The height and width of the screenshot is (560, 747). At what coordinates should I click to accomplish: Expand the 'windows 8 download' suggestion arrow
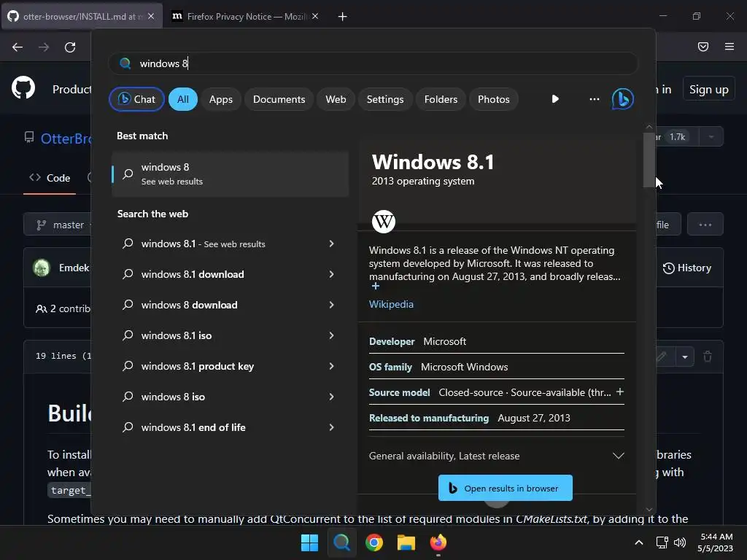pyautogui.click(x=332, y=305)
